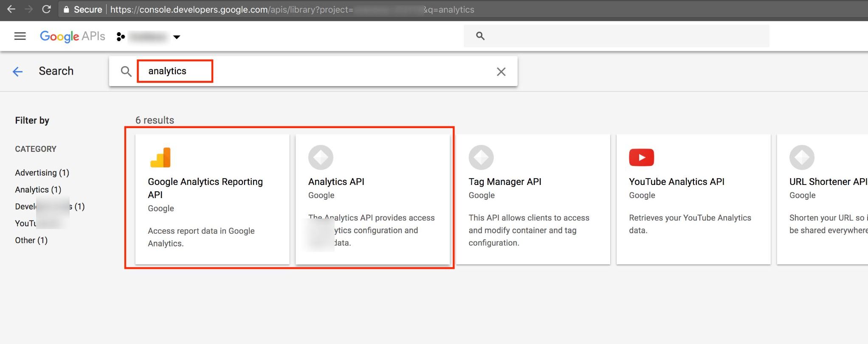Image resolution: width=868 pixels, height=344 pixels.
Task: Click 'Access report data in Google Analytics' description
Action: 201,237
